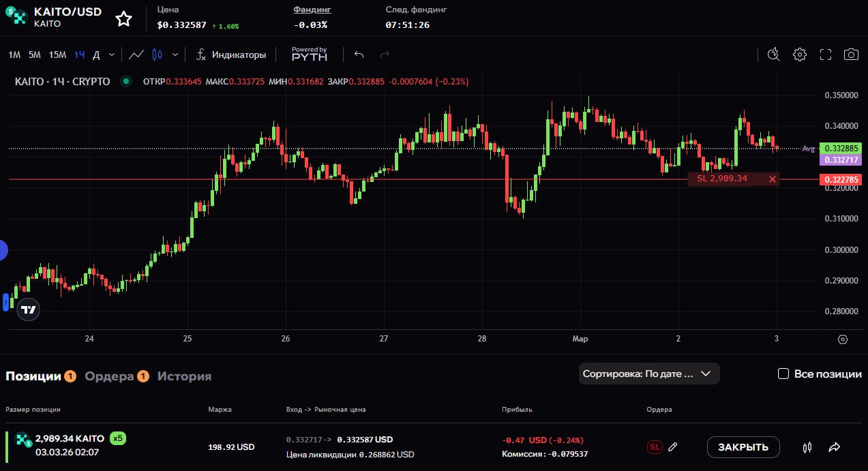Screen dimensions: 868x471
Task: Take chart snapshot with camera icon
Action: (x=850, y=55)
